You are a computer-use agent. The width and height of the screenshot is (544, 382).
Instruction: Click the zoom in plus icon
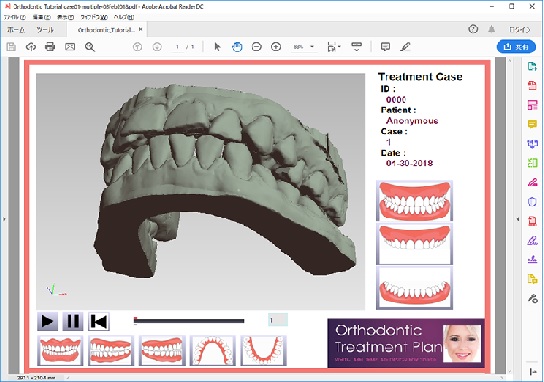click(x=276, y=46)
